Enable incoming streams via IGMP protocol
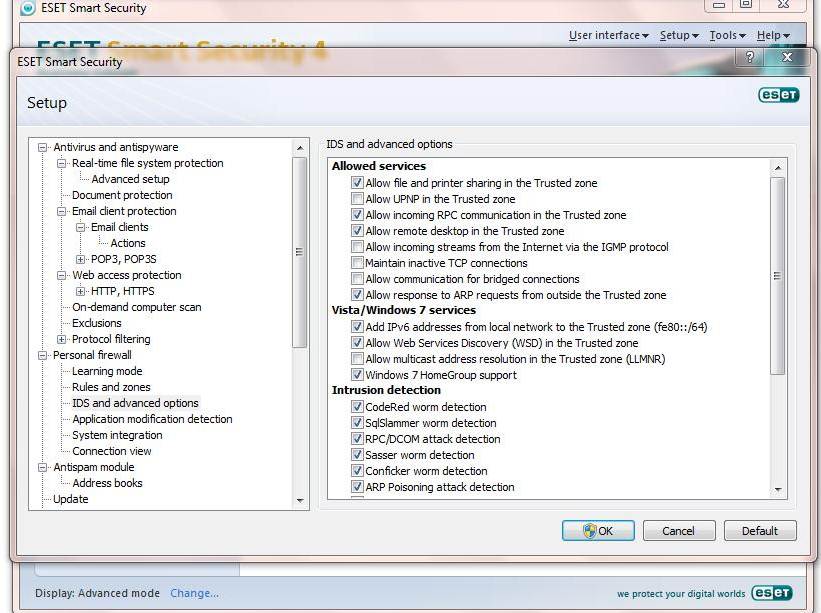This screenshot has height=613, width=821. 357,247
